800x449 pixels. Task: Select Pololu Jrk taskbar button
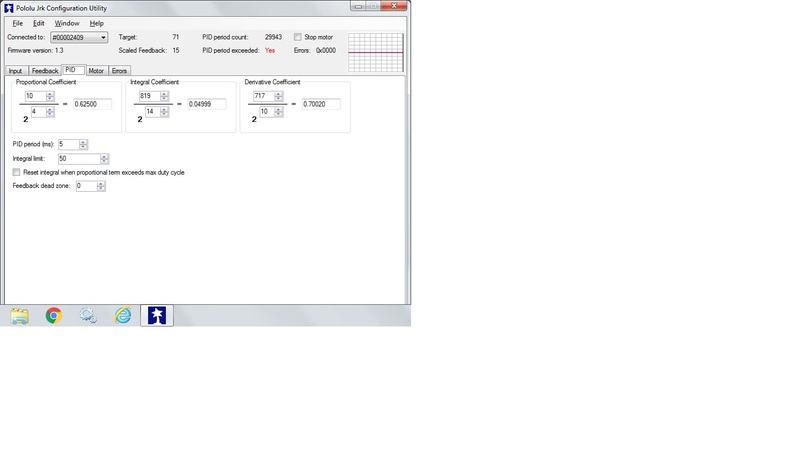pyautogui.click(x=157, y=315)
